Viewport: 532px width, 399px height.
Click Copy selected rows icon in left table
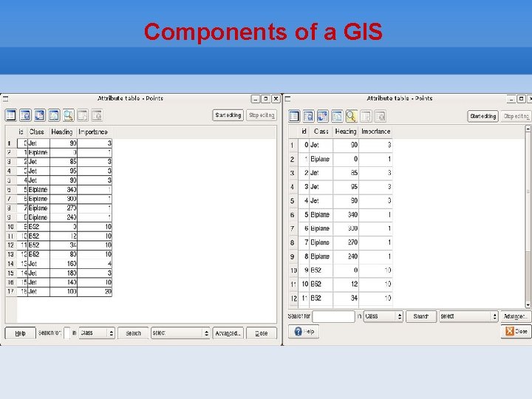click(x=54, y=115)
